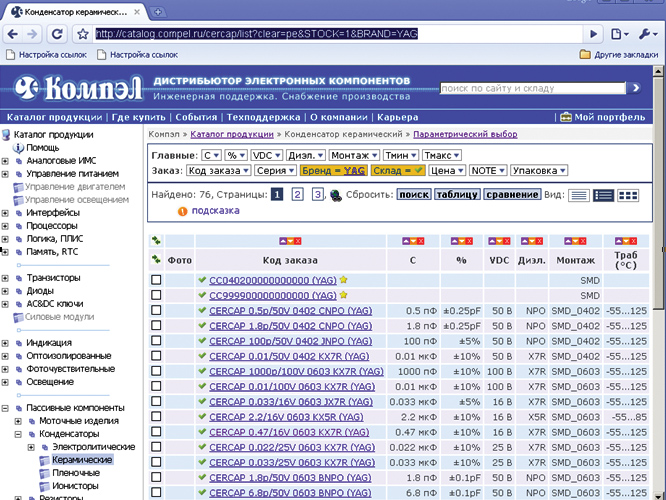Open the Упаковка filter dropdown
The height and width of the screenshot is (500, 666).
coord(539,171)
